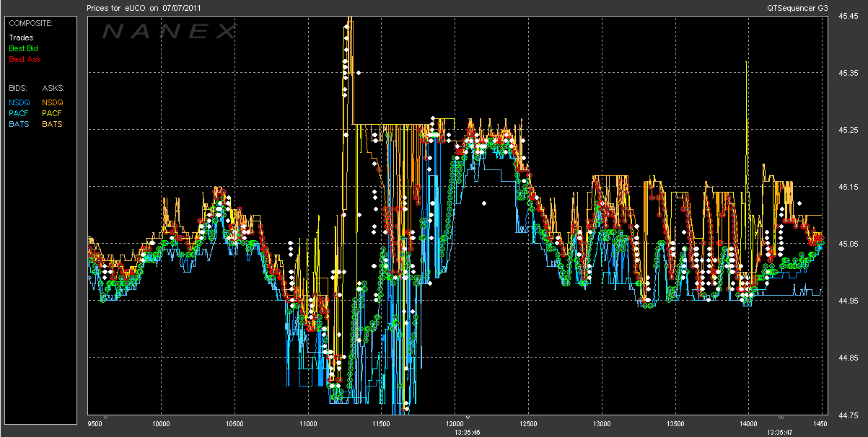Image resolution: width=868 pixels, height=437 pixels.
Task: Toggle the green Best Bid legend entry
Action: (23, 48)
